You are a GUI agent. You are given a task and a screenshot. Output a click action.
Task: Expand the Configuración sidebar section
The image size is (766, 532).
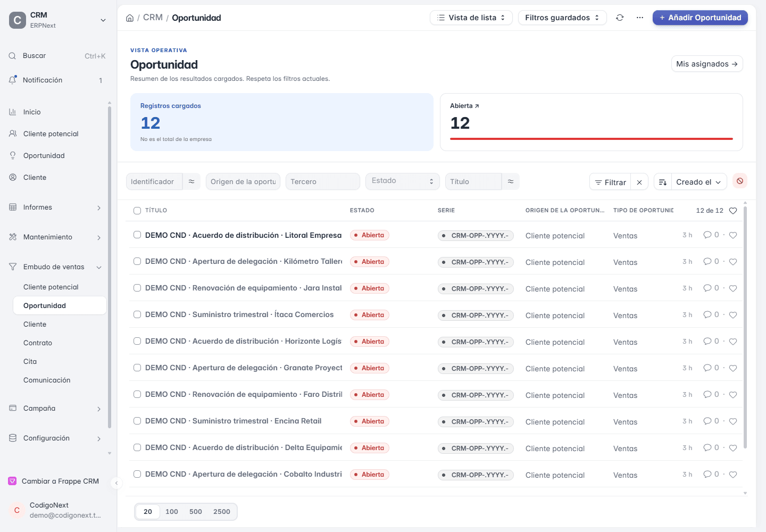click(x=99, y=438)
